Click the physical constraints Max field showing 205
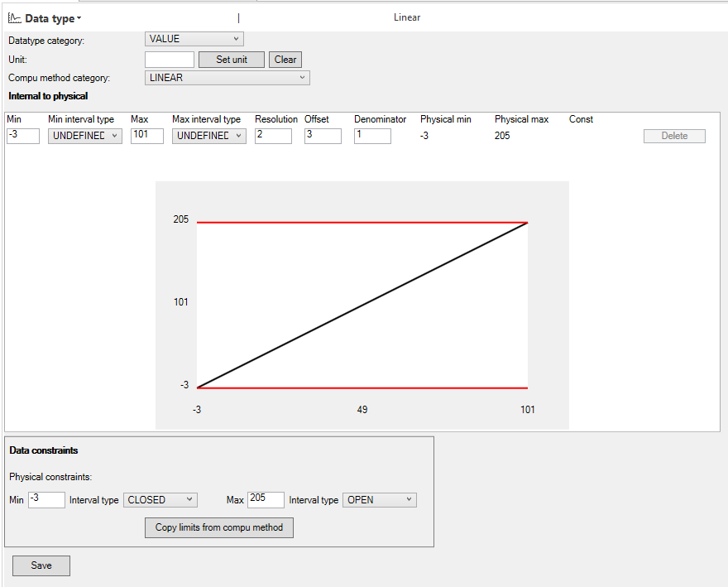Screen dimensions: 728x587 pyautogui.click(x=265, y=499)
